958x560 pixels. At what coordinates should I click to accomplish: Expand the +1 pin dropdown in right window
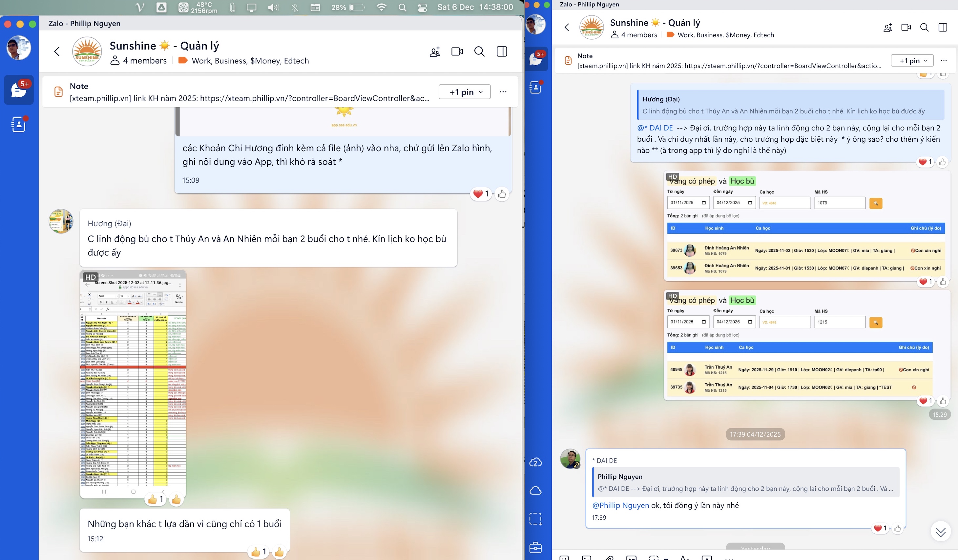click(x=913, y=60)
